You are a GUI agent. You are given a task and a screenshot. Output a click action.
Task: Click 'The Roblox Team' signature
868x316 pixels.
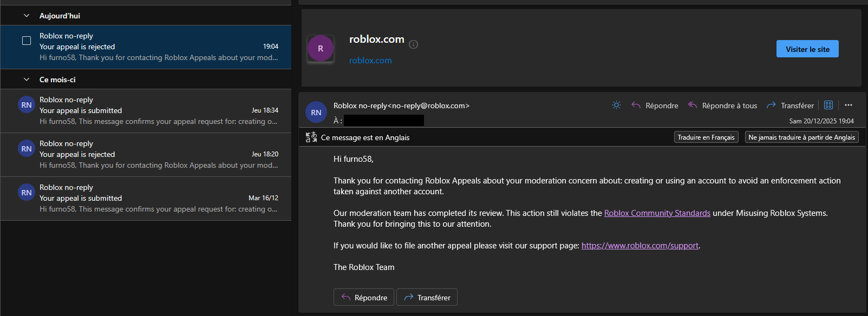point(364,267)
